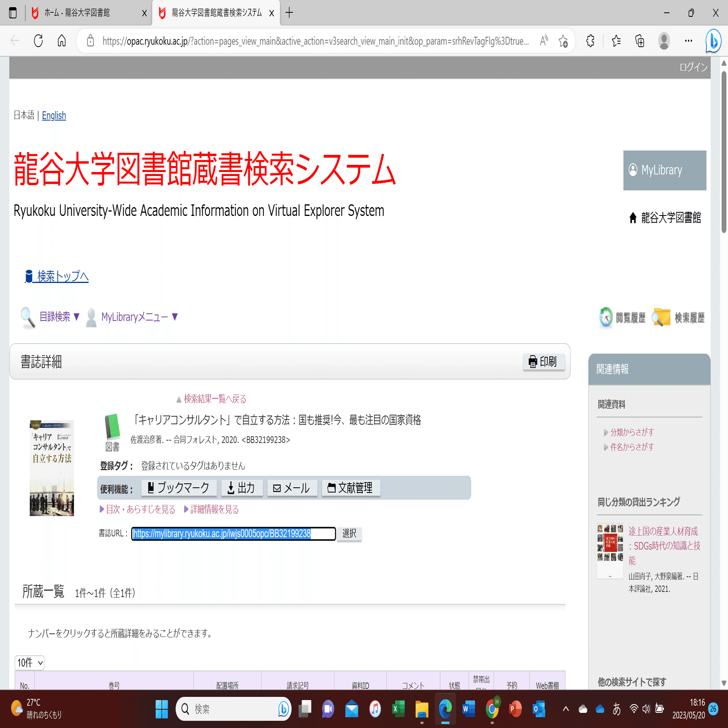Show hidden system tray icons
Screen dimensions: 728x728
[566, 709]
